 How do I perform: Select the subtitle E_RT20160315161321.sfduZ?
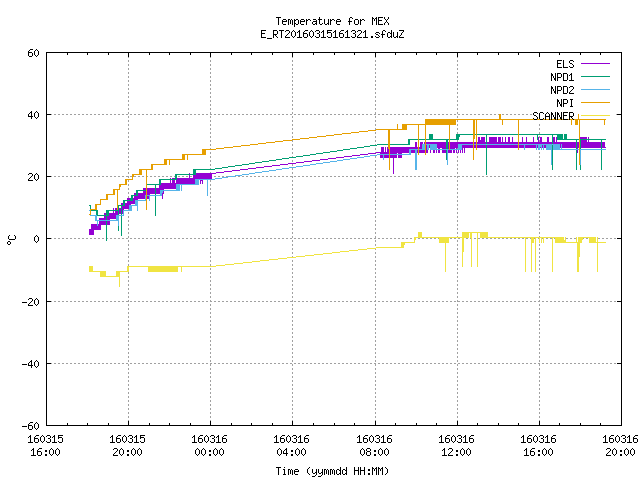click(x=332, y=34)
